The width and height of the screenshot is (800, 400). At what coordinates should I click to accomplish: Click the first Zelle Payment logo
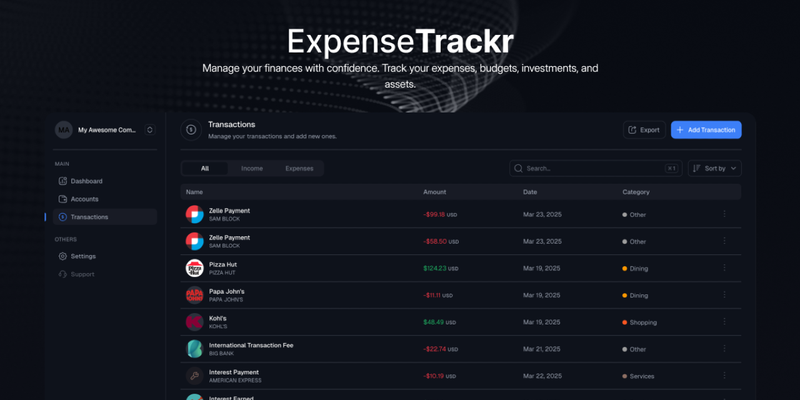pos(194,214)
